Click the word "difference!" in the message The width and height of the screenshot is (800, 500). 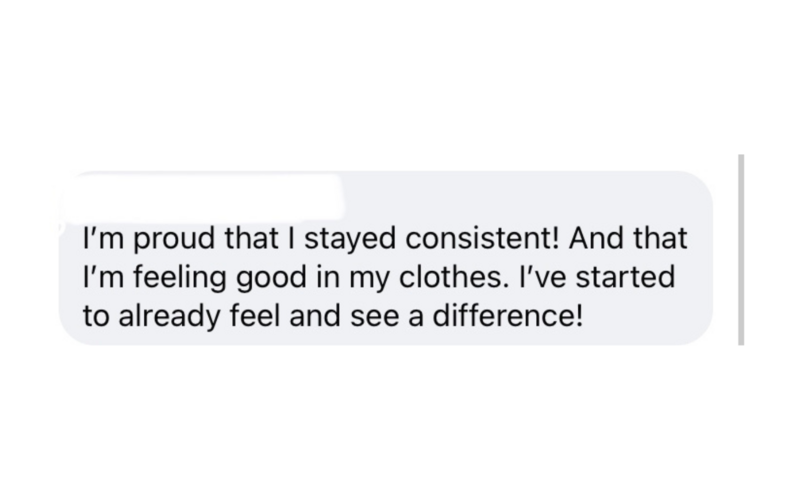[508, 316]
